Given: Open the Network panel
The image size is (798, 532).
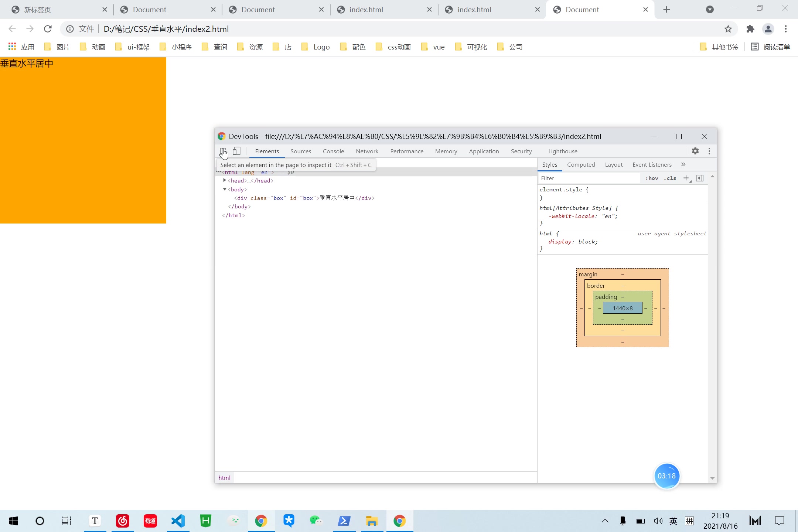Looking at the screenshot, I should 367,151.
